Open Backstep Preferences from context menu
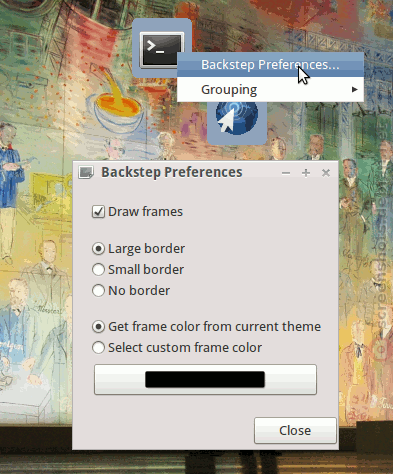 pyautogui.click(x=270, y=65)
